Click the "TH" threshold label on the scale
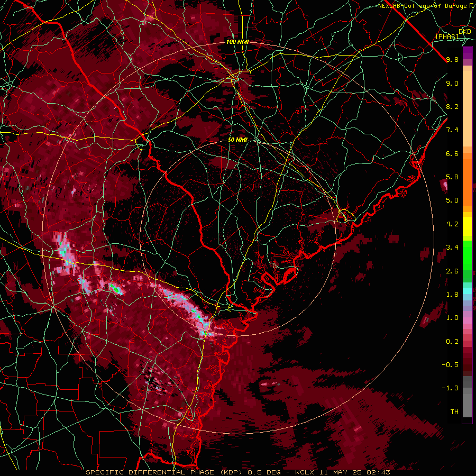Viewport: 476px width, 476px height. [454, 412]
